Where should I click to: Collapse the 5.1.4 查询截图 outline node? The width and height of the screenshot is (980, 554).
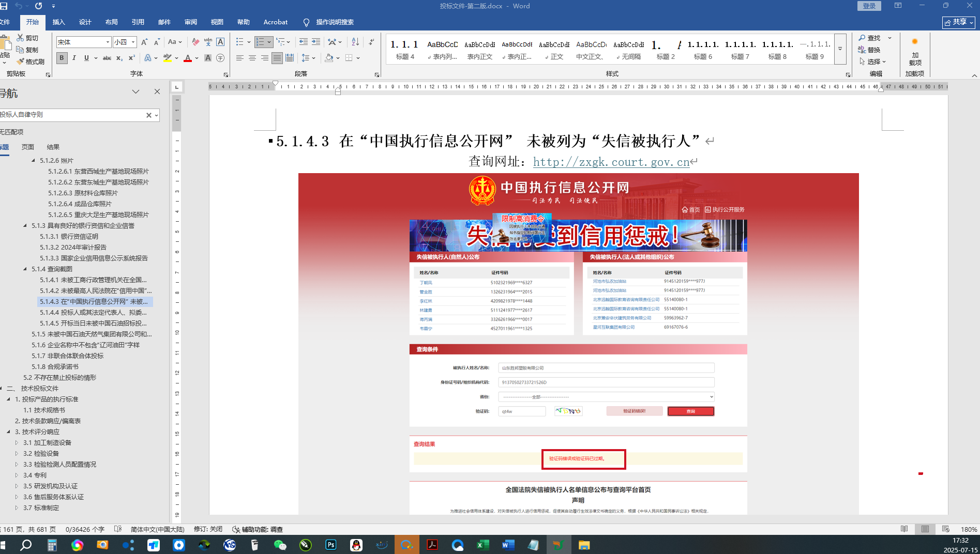click(x=25, y=269)
